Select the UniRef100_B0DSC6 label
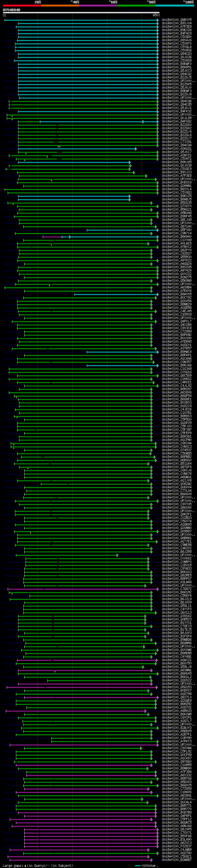The height and width of the screenshot is (868, 197). (x=177, y=182)
